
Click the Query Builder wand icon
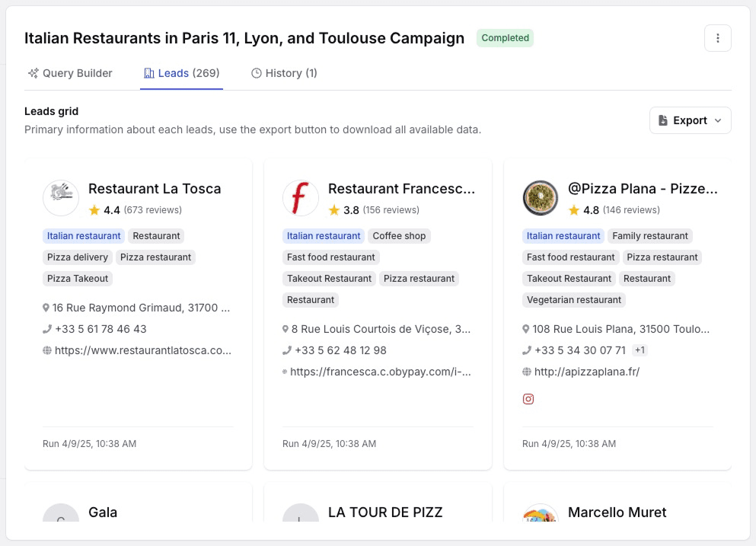pos(32,73)
